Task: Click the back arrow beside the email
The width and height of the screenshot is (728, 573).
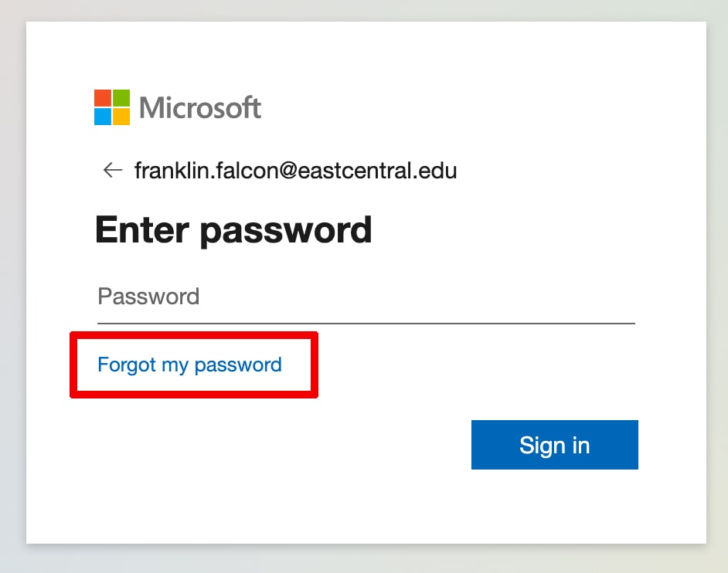Action: coord(112,170)
